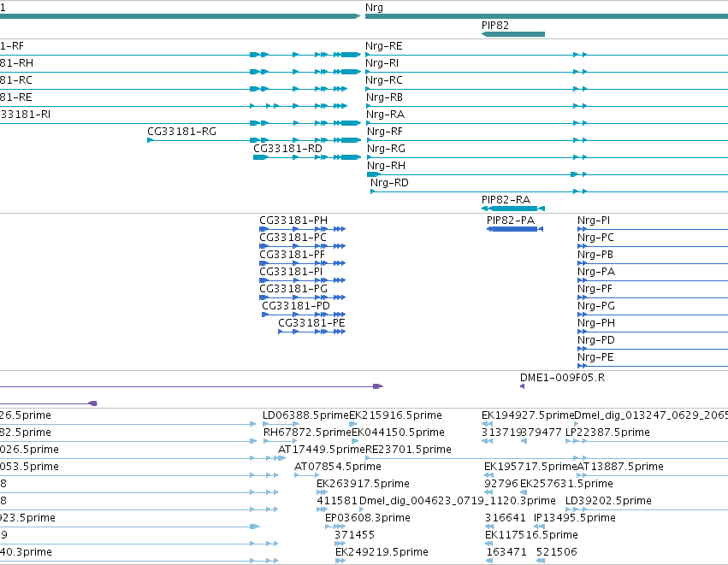Image resolution: width=728 pixels, height=565 pixels.
Task: Select transcript Nrg-RI
Action: [382, 63]
